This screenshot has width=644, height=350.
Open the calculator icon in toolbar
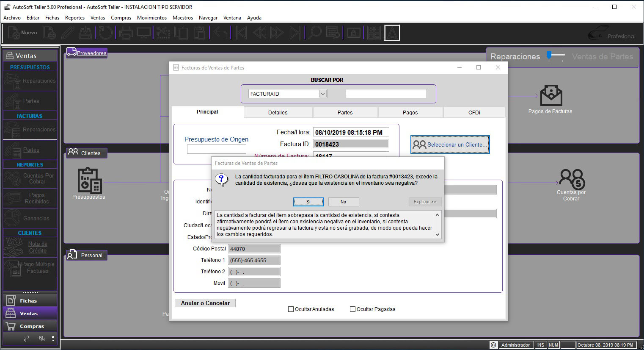(x=374, y=33)
